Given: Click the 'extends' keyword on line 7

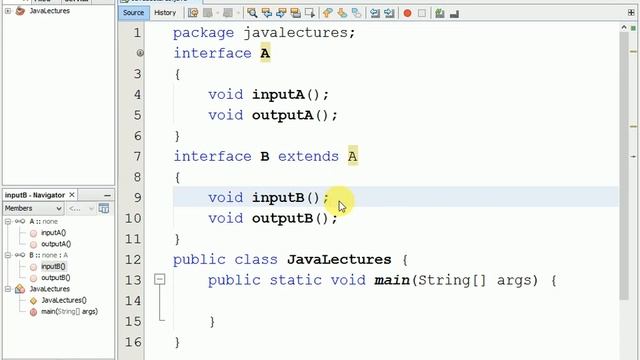Looking at the screenshot, I should click(309, 157).
